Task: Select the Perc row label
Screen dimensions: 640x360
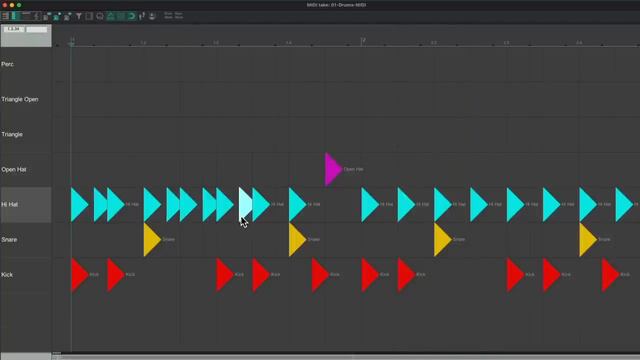Action: (7, 64)
